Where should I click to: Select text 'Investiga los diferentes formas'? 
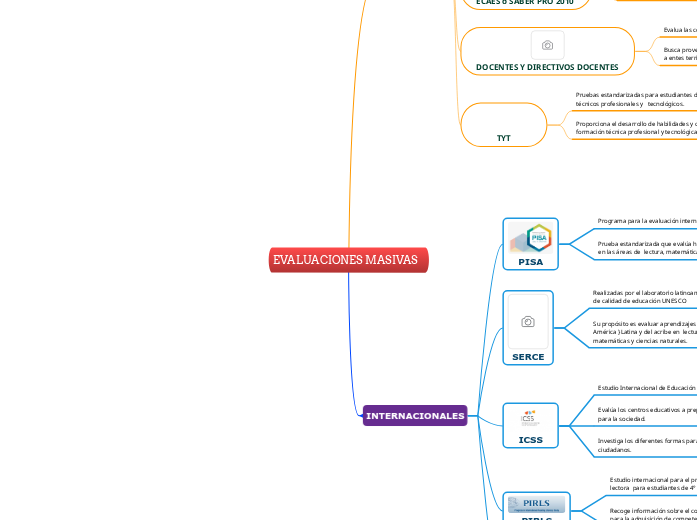click(x=641, y=441)
